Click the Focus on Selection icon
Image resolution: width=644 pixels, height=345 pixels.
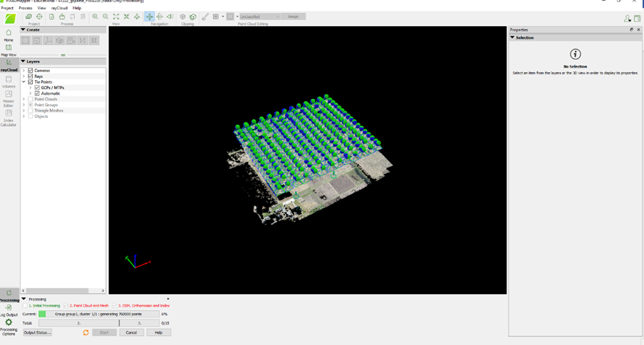pos(126,17)
